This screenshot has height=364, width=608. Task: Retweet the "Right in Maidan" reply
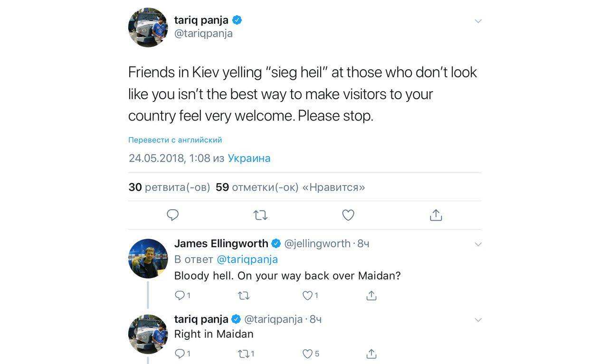[x=244, y=354]
